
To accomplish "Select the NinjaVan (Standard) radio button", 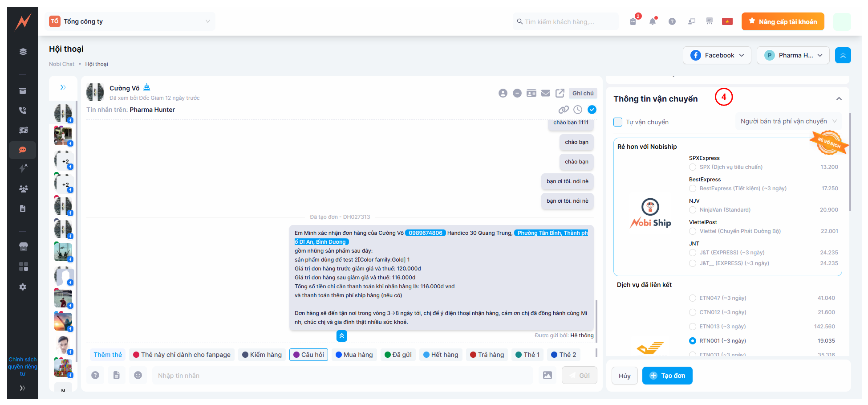I will tap(693, 210).
